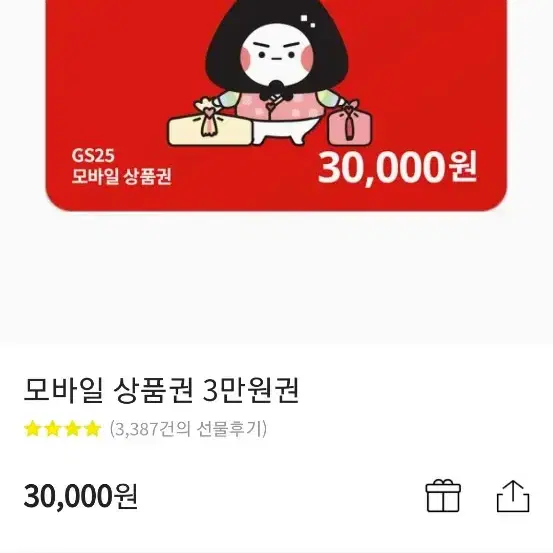Click the yellow wrapped gift bundle illustration
Image resolution: width=553 pixels, height=553 pixels.
pyautogui.click(x=211, y=123)
